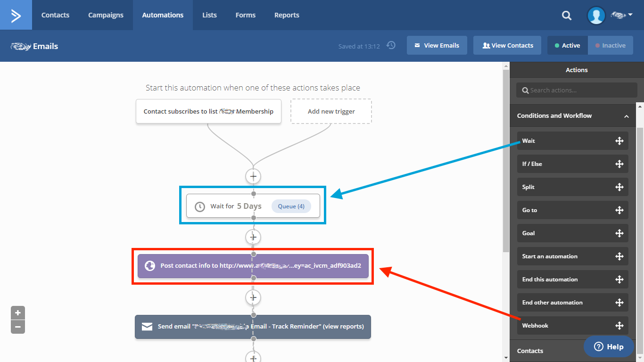Click the ActiveCampaign logo icon
Screen dimensions: 644x362
point(16,15)
